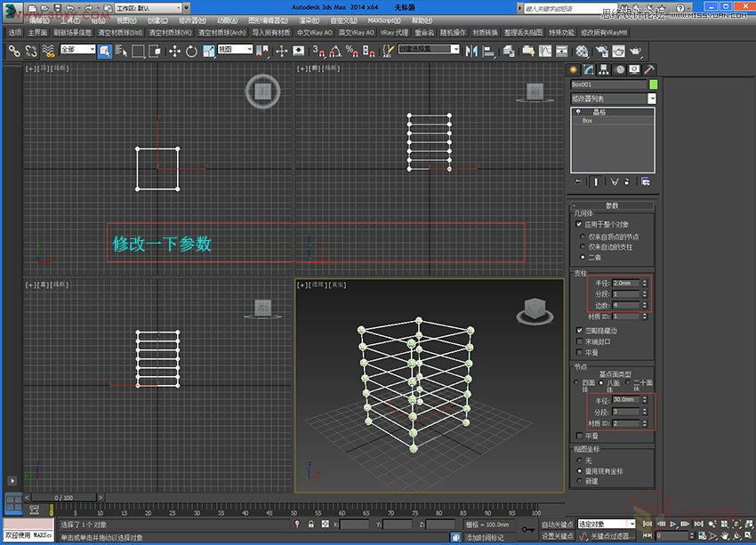
Task: Check the 应用于整个对象 checkbox
Action: [579, 224]
